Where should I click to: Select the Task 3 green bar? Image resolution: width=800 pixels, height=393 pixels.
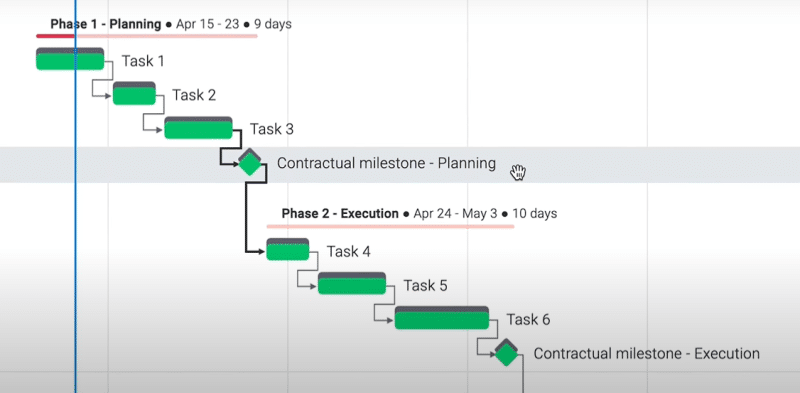[198, 128]
